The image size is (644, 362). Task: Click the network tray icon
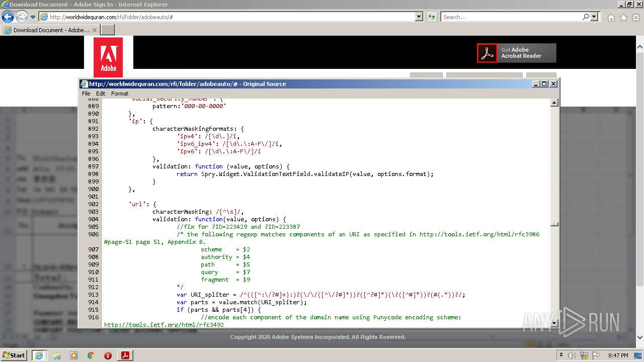[584, 355]
